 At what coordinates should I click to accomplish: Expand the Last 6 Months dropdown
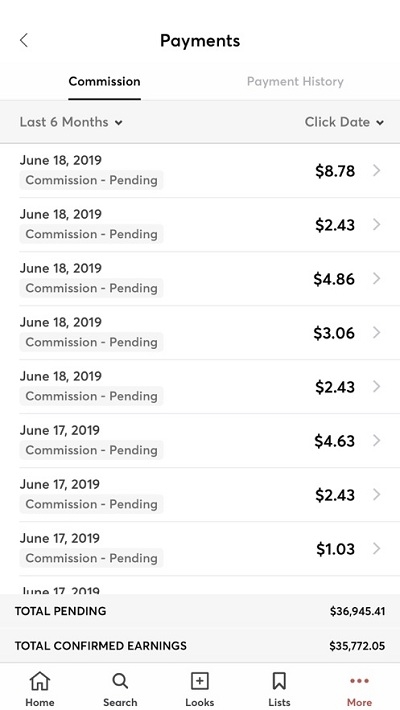71,122
